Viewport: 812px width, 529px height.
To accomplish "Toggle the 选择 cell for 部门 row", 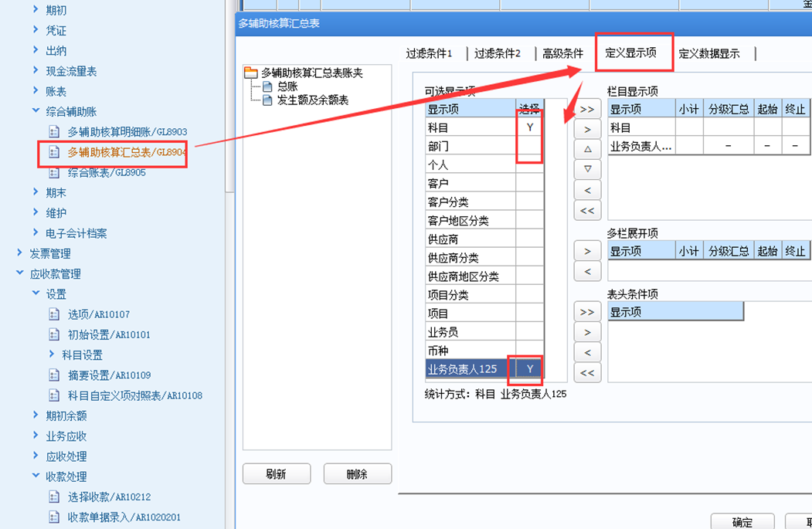I will coord(529,146).
